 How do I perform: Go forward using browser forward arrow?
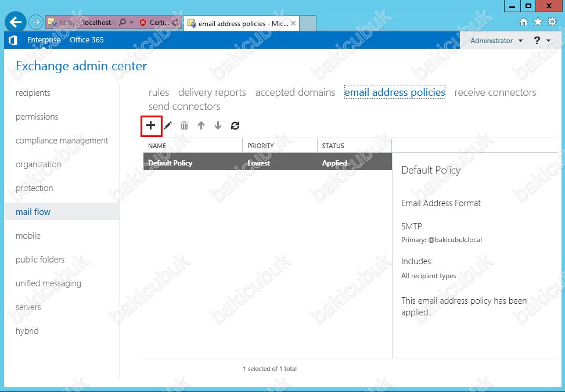pyautogui.click(x=35, y=22)
